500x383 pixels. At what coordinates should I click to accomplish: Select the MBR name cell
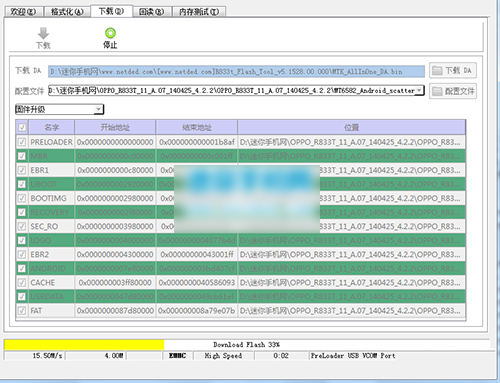click(52, 156)
